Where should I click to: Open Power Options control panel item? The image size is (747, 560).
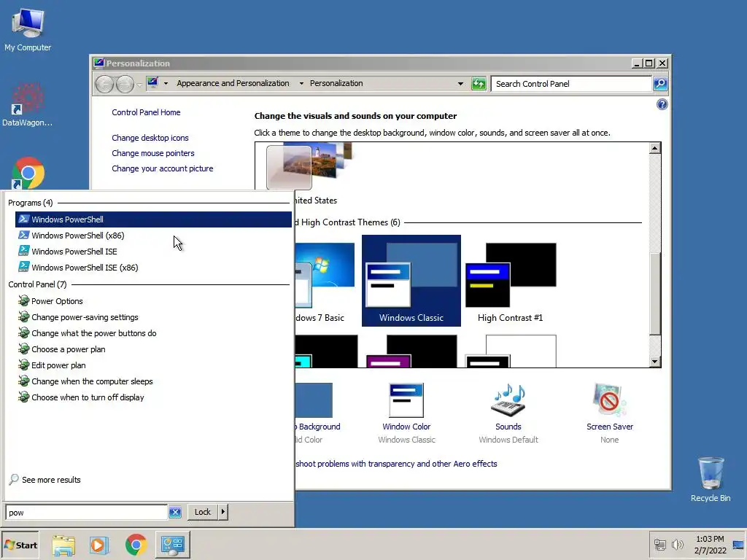153,301
